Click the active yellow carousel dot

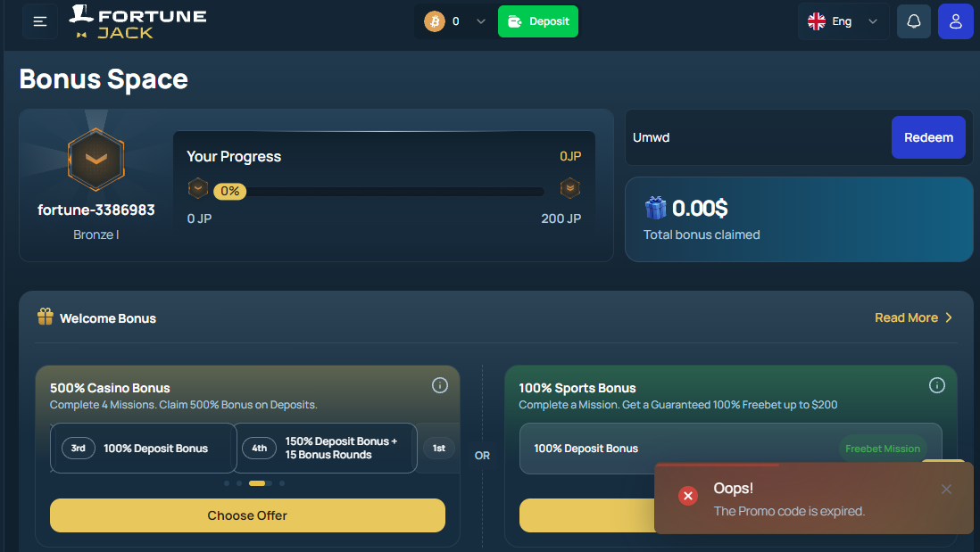[x=257, y=483]
